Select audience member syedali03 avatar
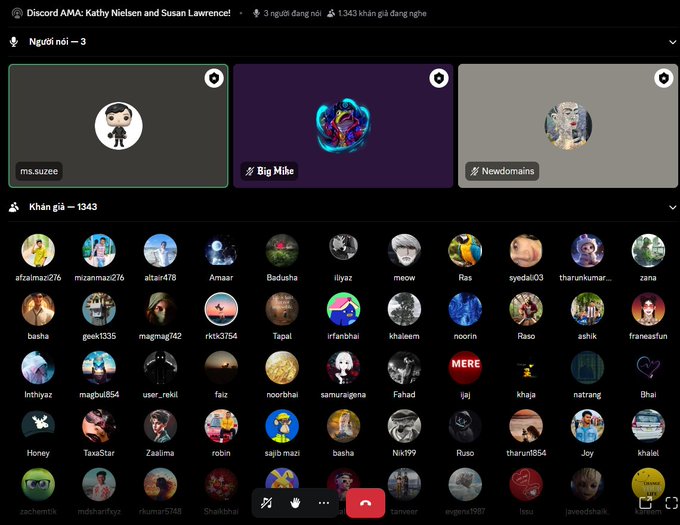 pos(526,251)
